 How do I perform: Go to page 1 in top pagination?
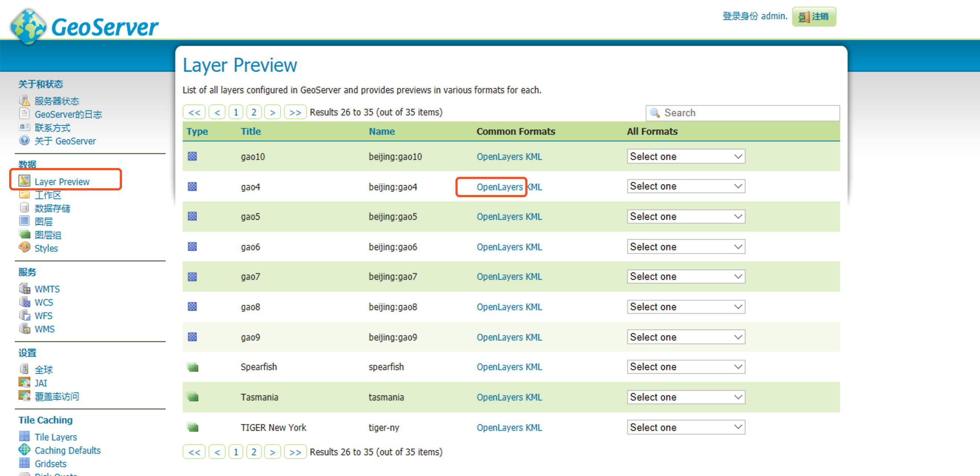click(236, 112)
